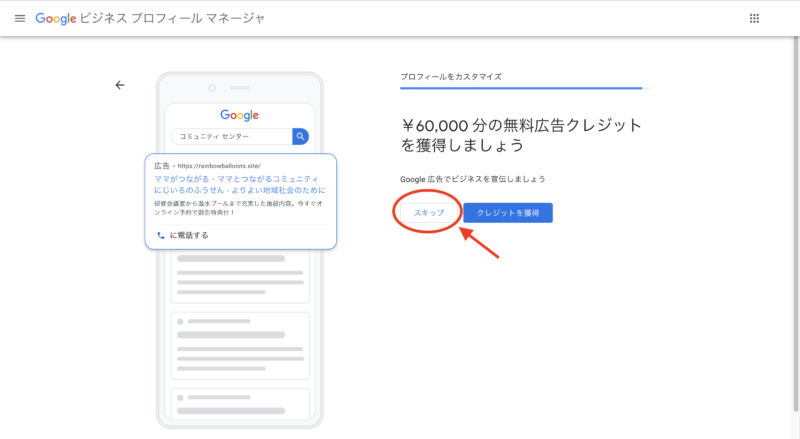Click the ad description 研修会議室から text
Screen dimensions: 800x439
point(238,208)
